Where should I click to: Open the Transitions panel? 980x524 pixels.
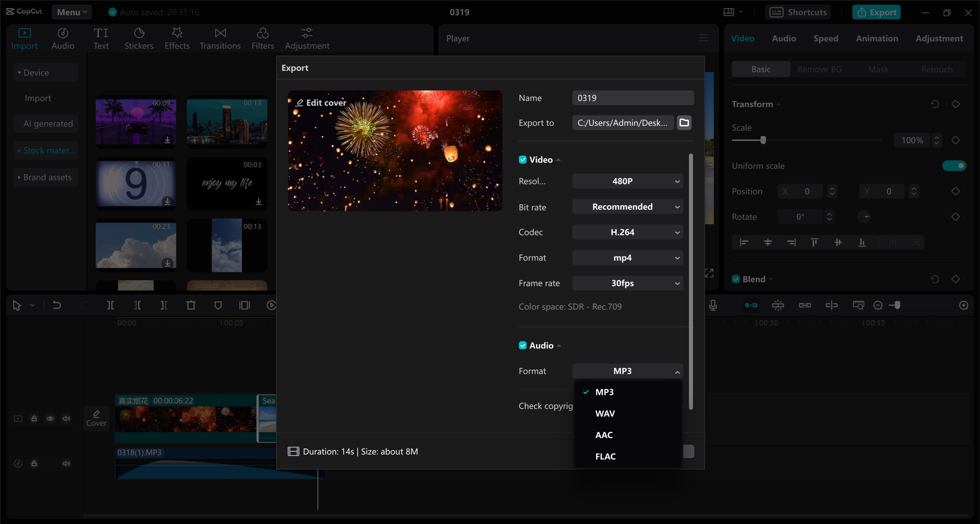[220, 38]
